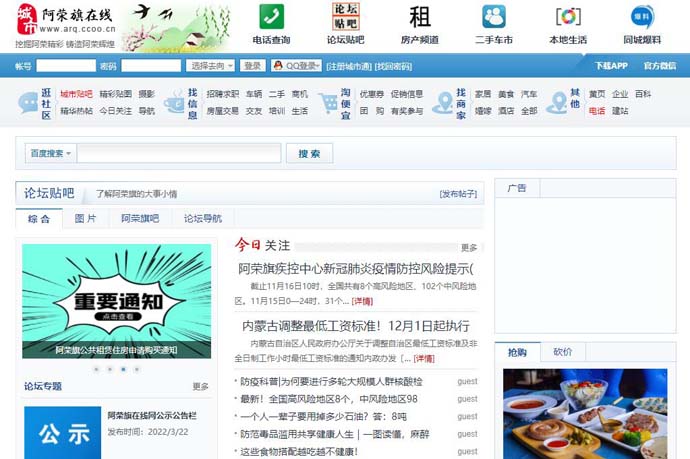The width and height of the screenshot is (690, 459).
Task: Click the 发布帖子 post link
Action: [x=458, y=194]
